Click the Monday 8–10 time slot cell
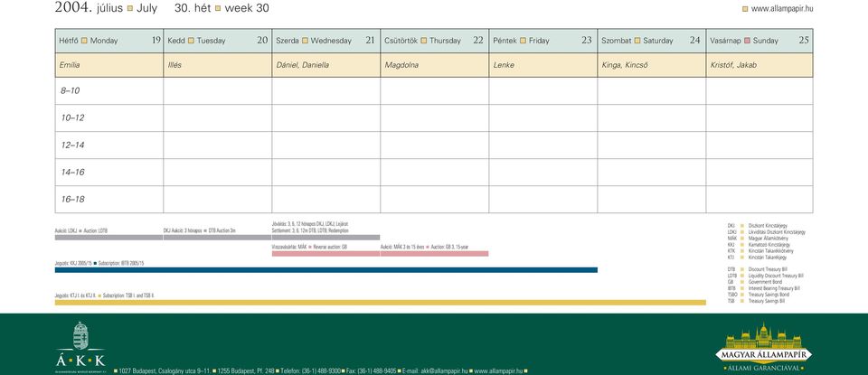 coord(109,90)
